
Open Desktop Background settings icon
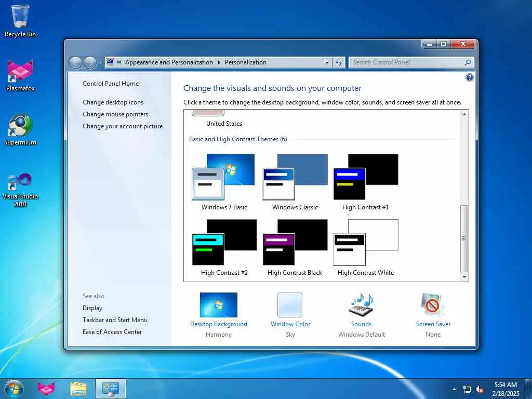(219, 304)
